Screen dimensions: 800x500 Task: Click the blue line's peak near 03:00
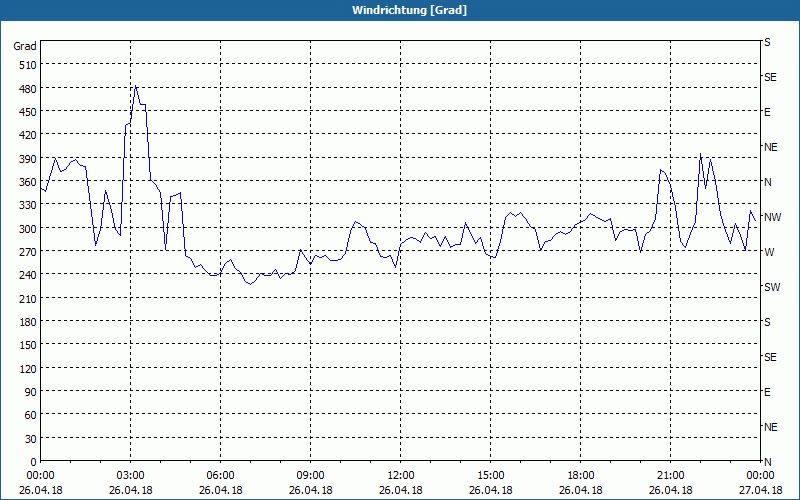pyautogui.click(x=135, y=86)
